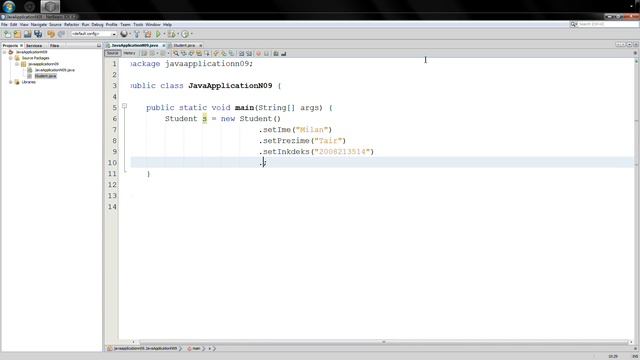Expand the Libraries node
Viewport: 640px width, 360px height.
[x=11, y=82]
